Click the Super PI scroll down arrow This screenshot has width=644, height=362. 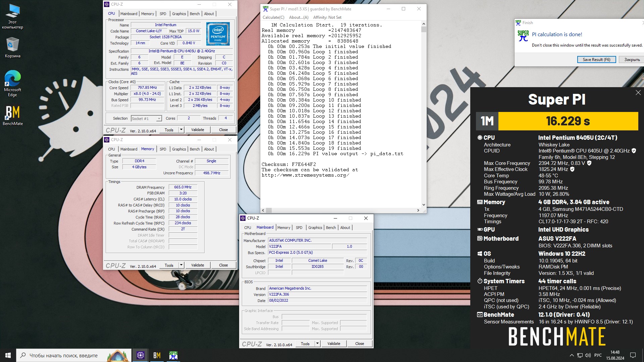click(424, 205)
